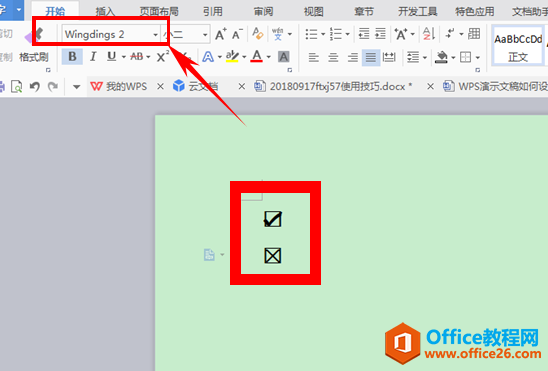Expand the quick access toolbar dropdown
Screen dimensions: 548x371
pyautogui.click(x=77, y=87)
